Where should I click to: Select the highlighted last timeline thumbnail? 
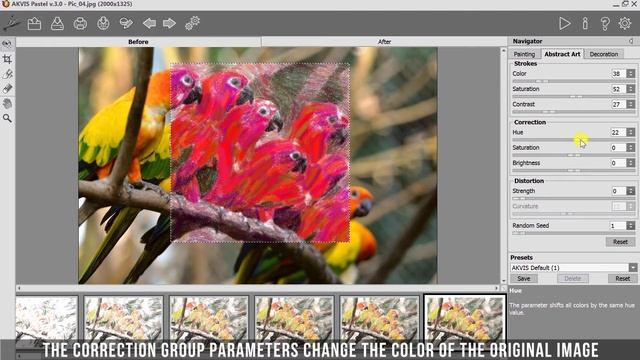[x=464, y=318]
